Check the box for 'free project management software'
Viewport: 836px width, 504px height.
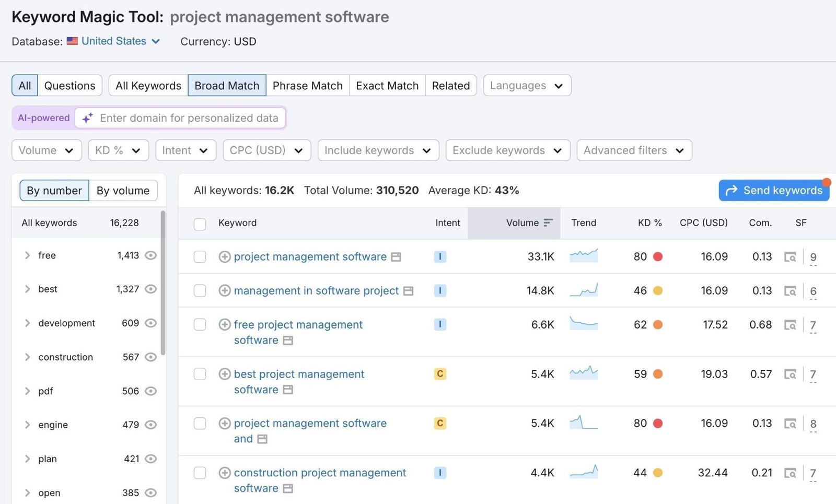coord(200,325)
